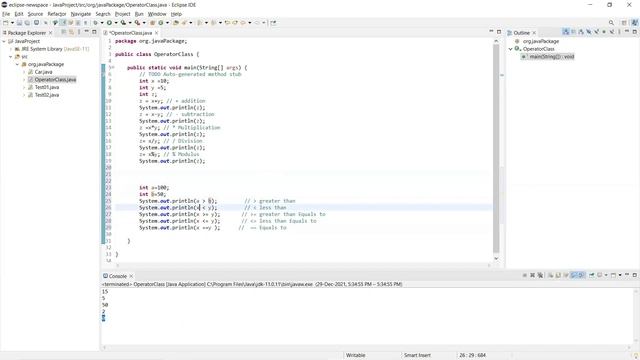
Task: Close the Console tab
Action: pos(131,276)
